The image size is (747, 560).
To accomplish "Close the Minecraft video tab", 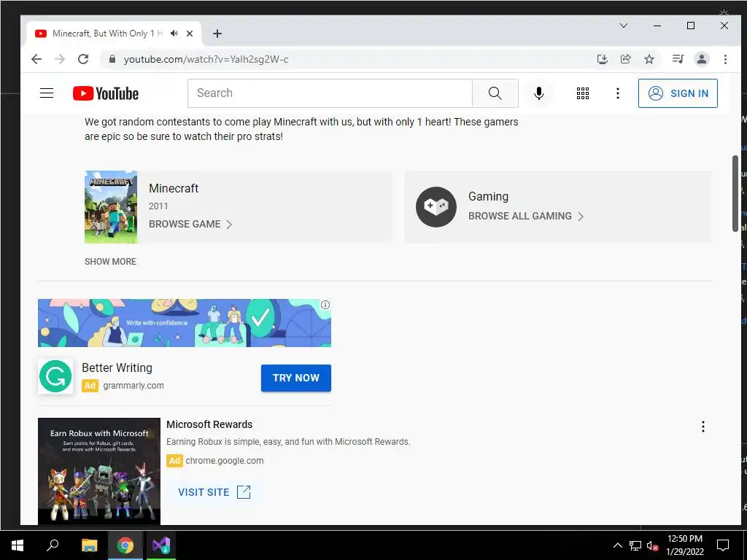I will pos(190,34).
